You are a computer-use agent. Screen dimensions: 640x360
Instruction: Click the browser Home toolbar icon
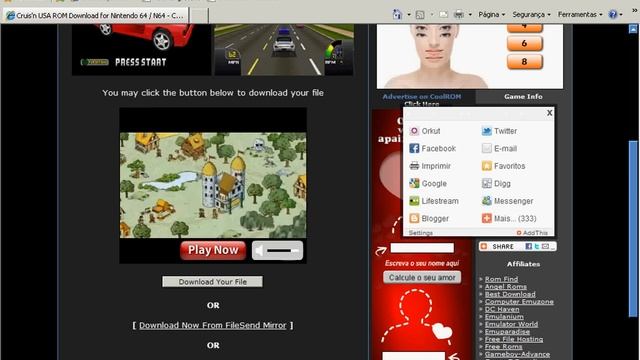[x=397, y=15]
